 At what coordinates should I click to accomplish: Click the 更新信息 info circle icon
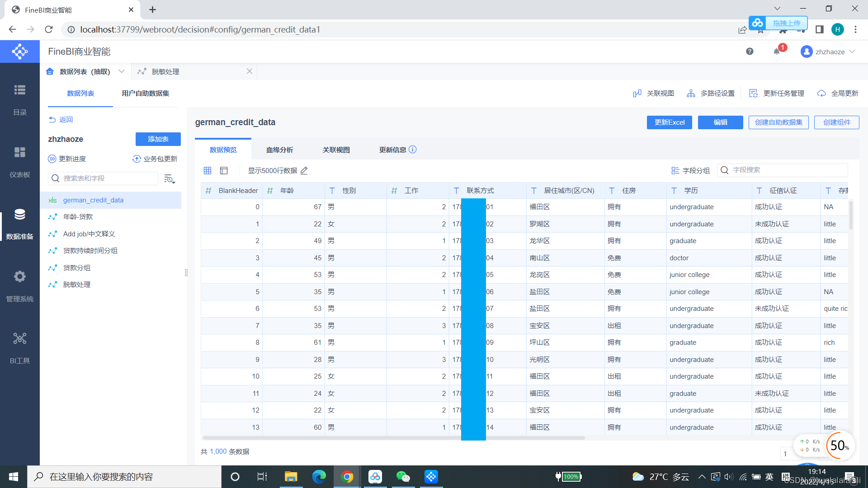pos(413,150)
